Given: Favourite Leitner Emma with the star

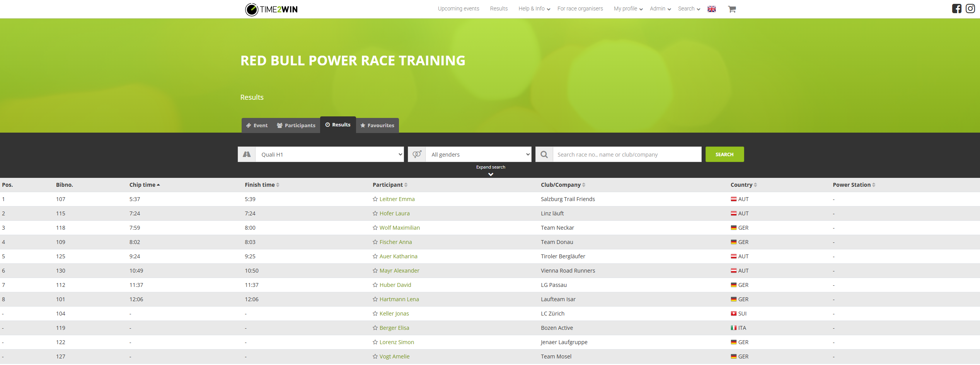Looking at the screenshot, I should (375, 199).
